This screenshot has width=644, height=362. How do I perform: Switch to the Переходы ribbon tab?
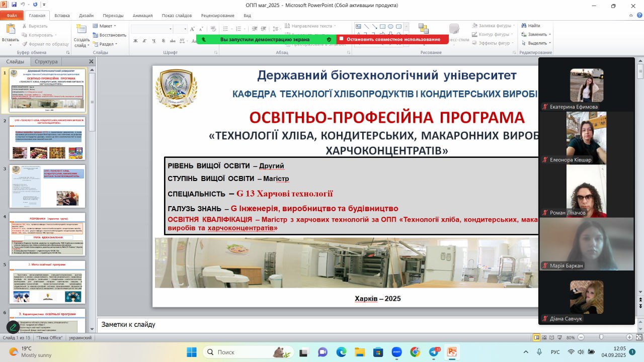pyautogui.click(x=113, y=16)
